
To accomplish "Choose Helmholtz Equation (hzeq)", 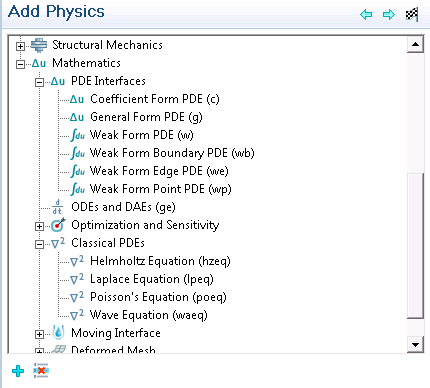I will [x=160, y=261].
